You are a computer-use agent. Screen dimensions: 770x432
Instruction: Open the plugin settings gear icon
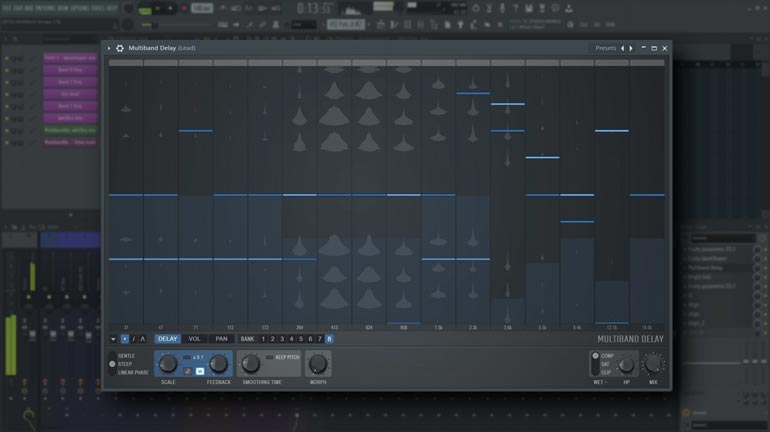(x=120, y=48)
